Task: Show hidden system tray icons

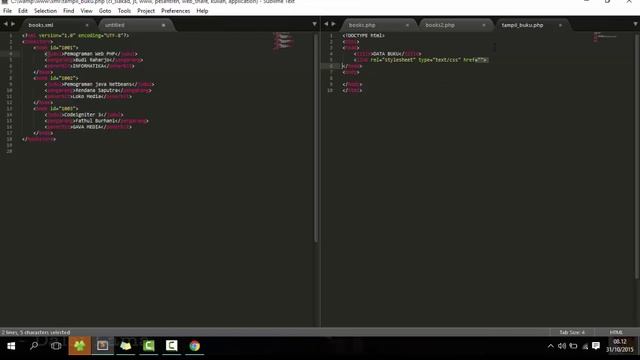Action: [551, 346]
